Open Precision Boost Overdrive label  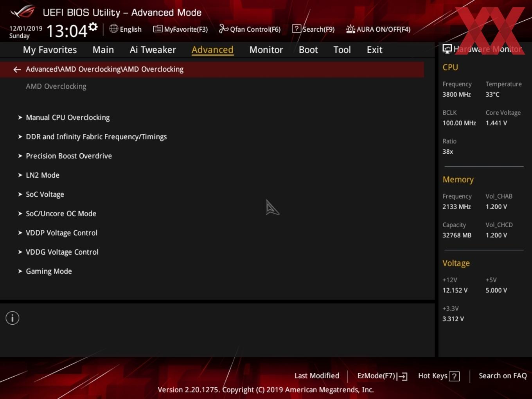[x=69, y=156]
